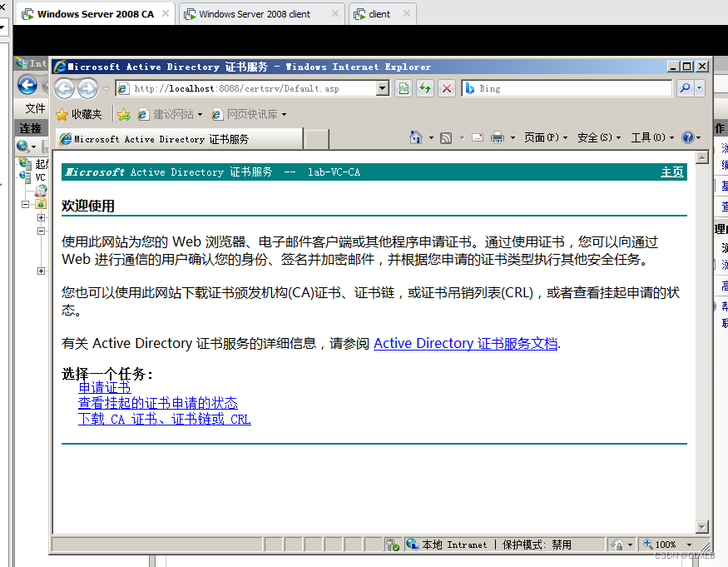The width and height of the screenshot is (728, 567).
Task: Click the address bar URL field
Action: (247, 88)
